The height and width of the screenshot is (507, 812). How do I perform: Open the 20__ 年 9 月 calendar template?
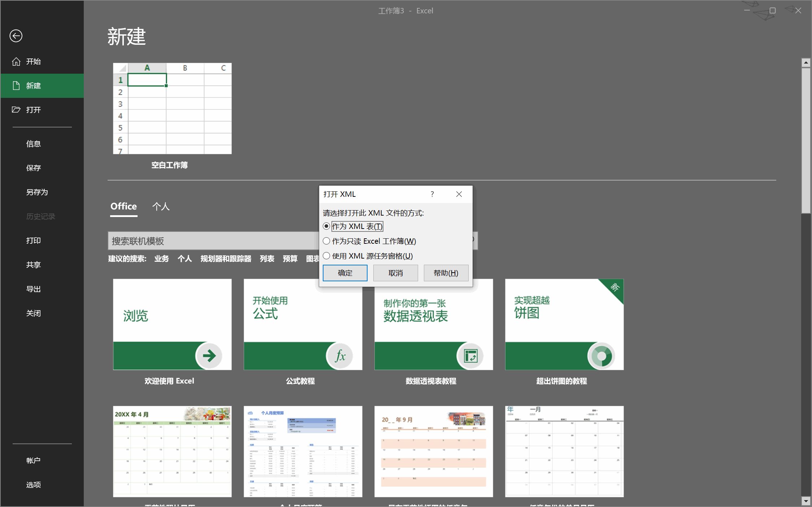(434, 451)
